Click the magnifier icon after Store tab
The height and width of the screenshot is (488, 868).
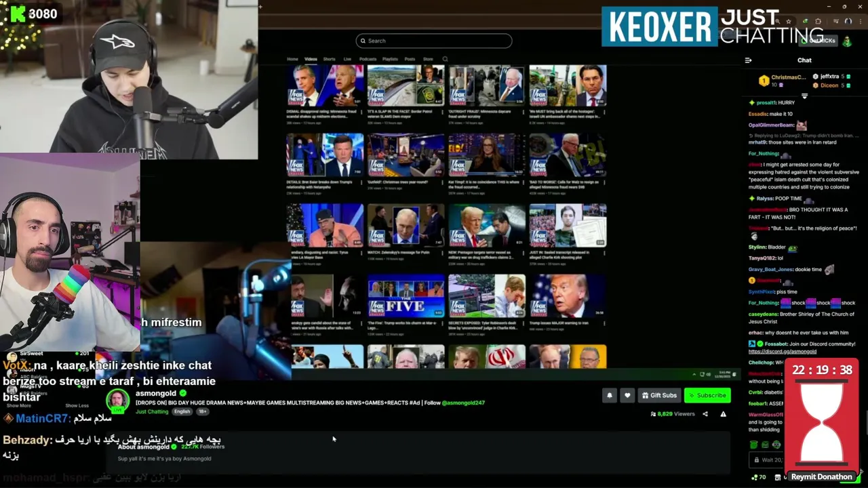tap(445, 59)
